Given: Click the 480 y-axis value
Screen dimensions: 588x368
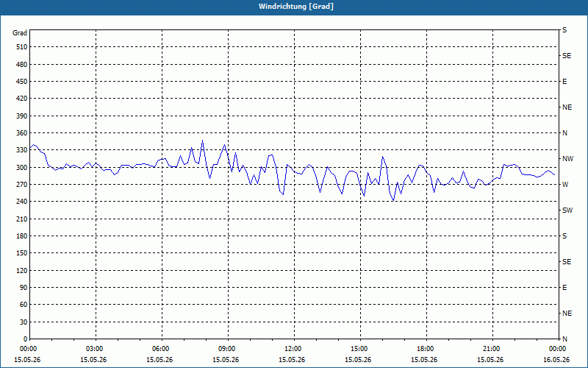Looking at the screenshot, I should (22, 65).
